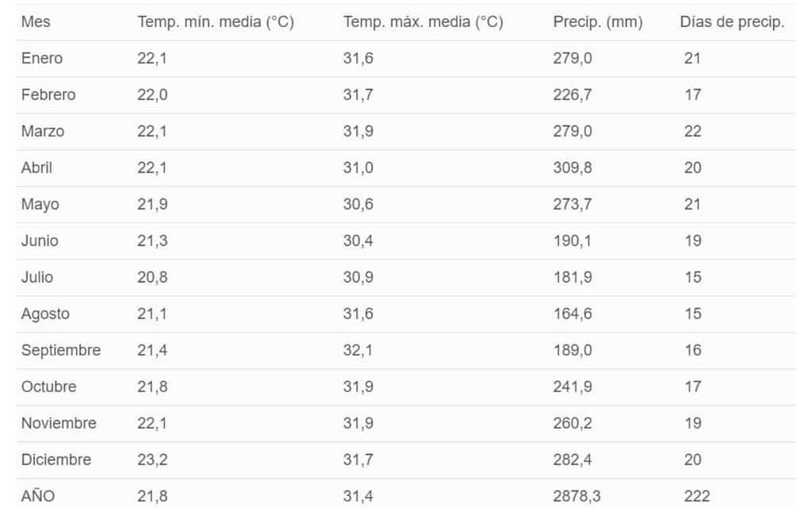
Task: Click the annual precipitation days value 222
Action: pos(696,497)
